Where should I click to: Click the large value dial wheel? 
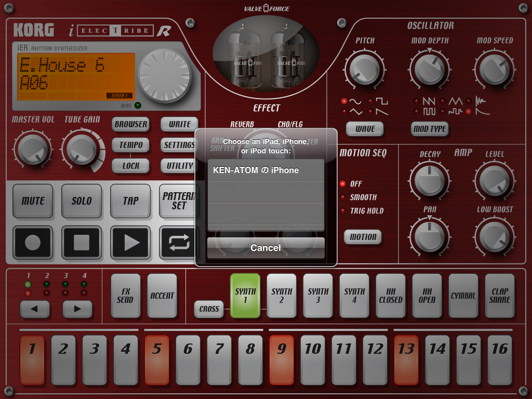click(x=165, y=76)
